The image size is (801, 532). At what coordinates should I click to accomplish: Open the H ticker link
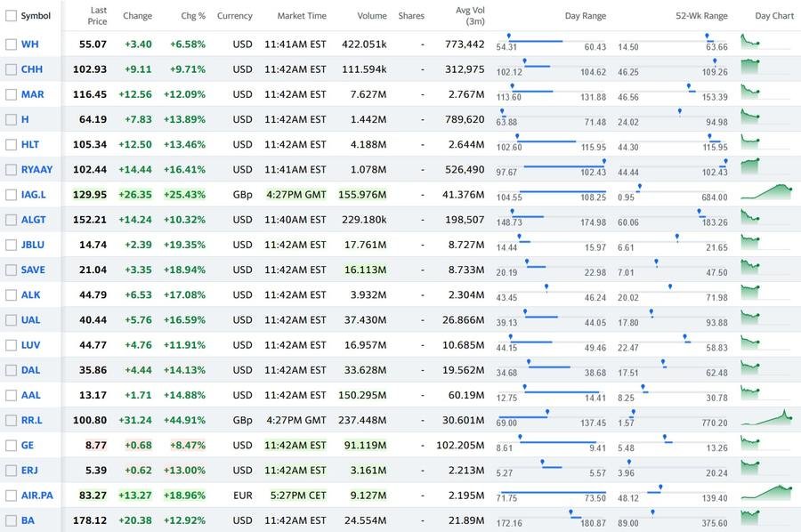tap(25, 119)
